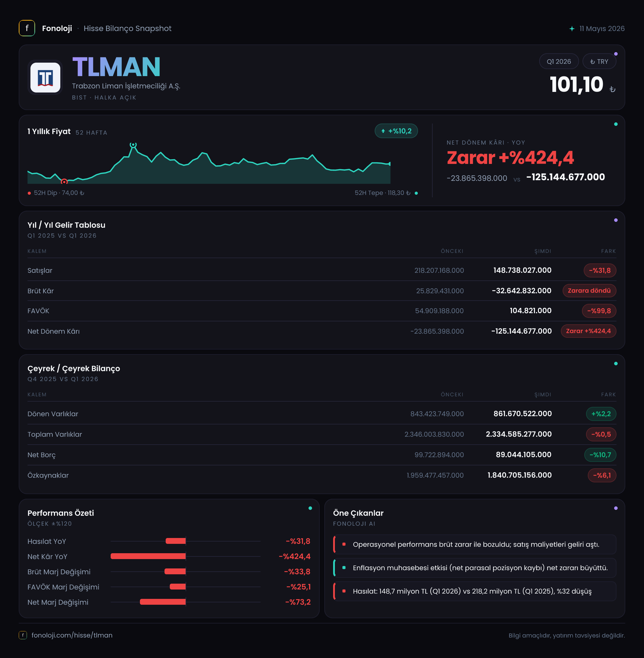Click the small Fonoloji icon in footer

pos(23,635)
